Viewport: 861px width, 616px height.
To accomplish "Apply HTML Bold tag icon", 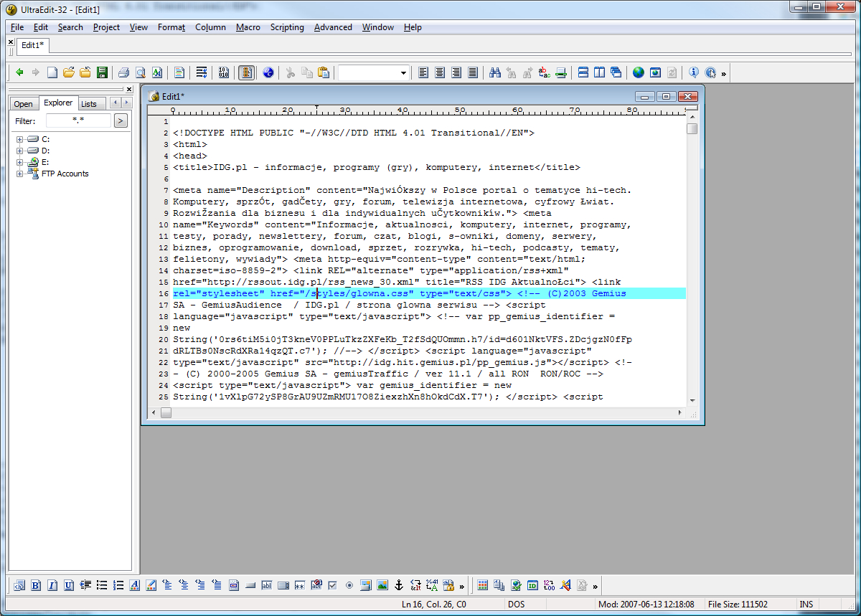I will pyautogui.click(x=36, y=585).
